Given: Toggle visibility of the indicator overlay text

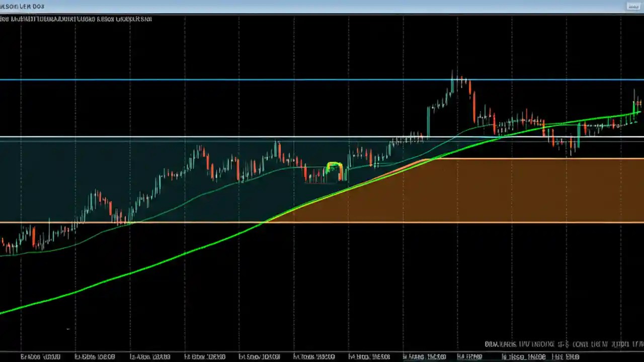Looking at the screenshot, I should (75, 19).
